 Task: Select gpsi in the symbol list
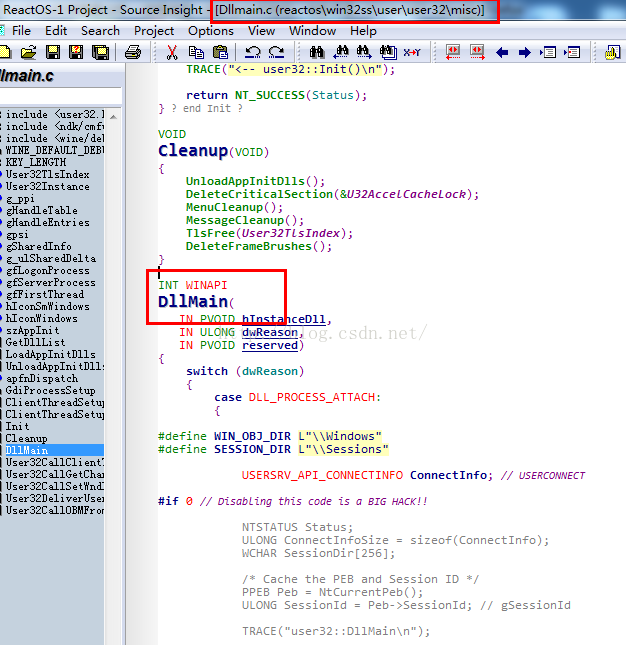coord(17,234)
